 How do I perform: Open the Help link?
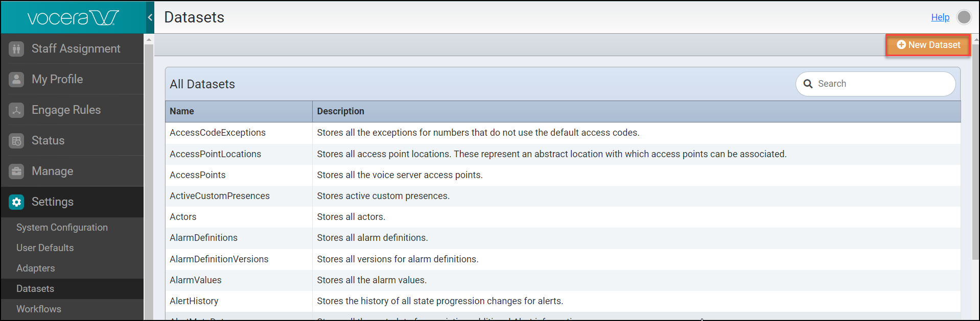(x=940, y=17)
